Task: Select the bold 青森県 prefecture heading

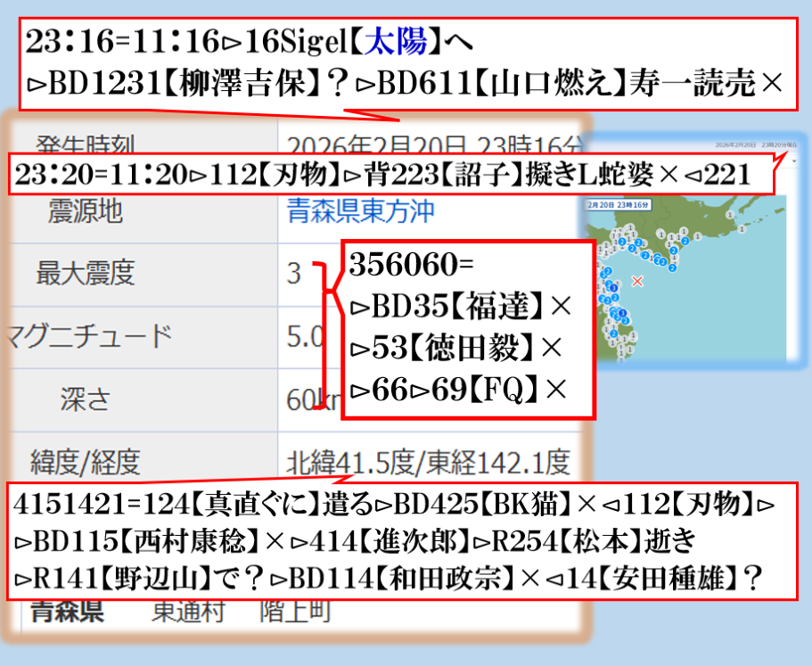Action: (x=67, y=613)
